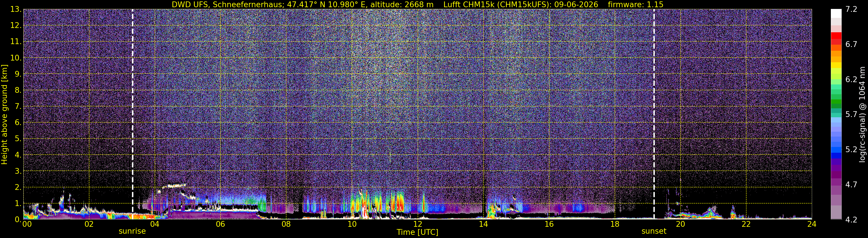Click the height axis tick '3.'
Screen dimensions: 868x238
point(18,171)
